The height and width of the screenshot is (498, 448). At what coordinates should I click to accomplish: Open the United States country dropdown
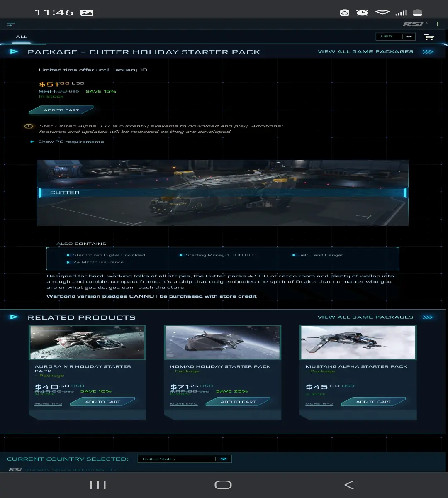point(185,459)
